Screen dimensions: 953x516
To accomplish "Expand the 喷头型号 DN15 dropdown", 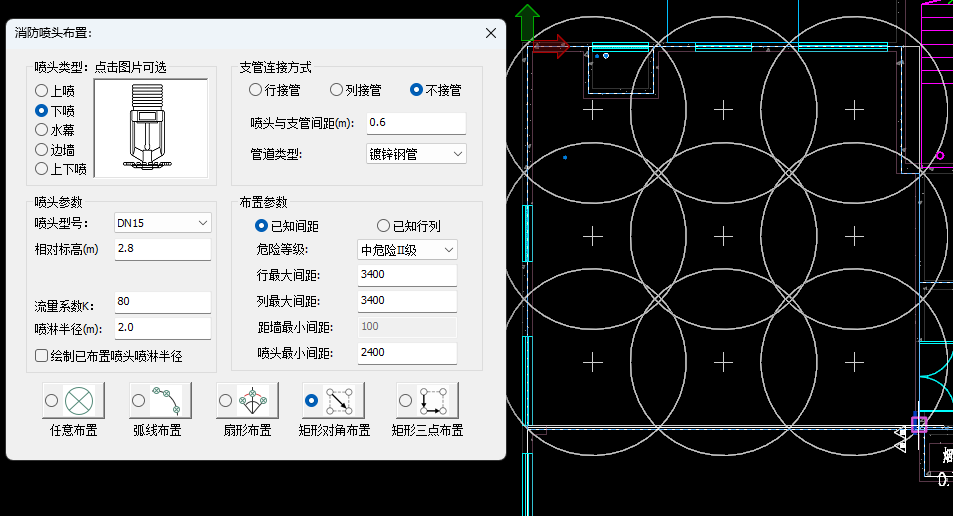I will point(162,222).
